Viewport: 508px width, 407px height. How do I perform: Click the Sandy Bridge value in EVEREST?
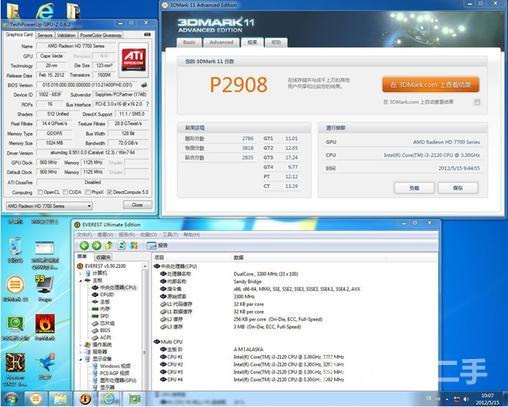click(x=247, y=281)
